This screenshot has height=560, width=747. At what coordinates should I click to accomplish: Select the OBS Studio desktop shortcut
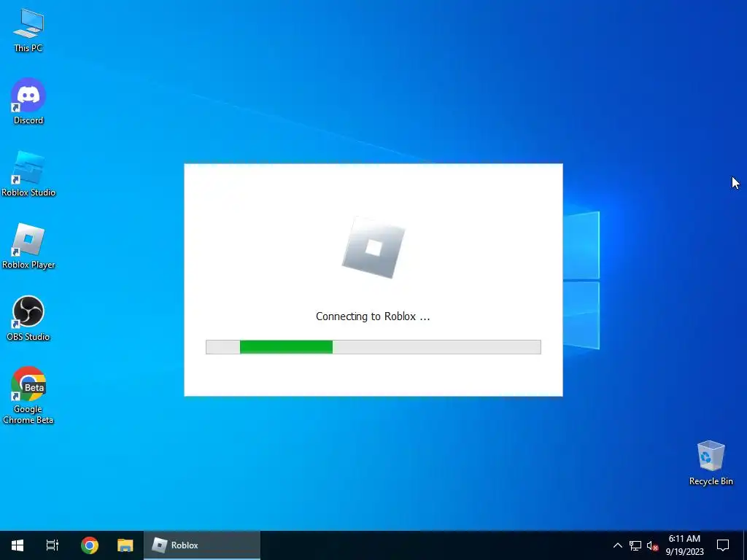coord(28,319)
